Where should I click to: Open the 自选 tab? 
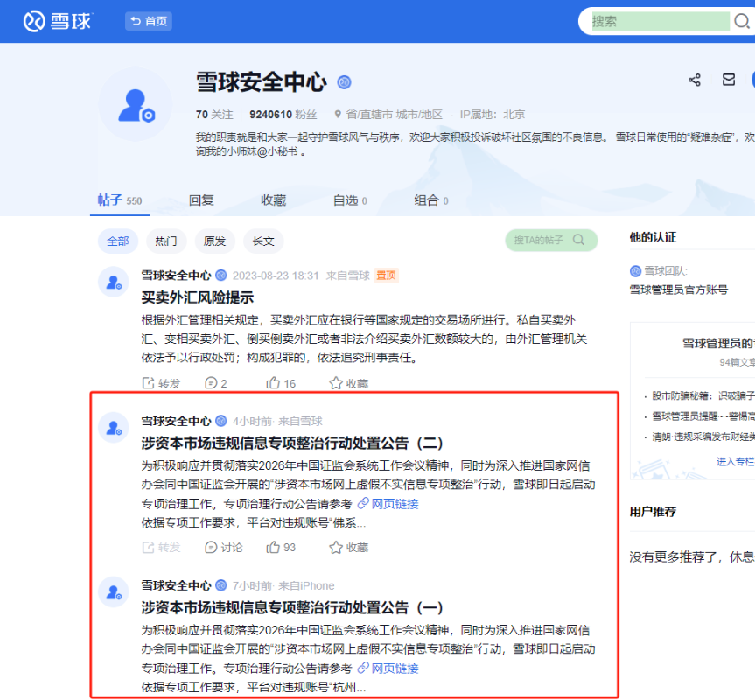tap(349, 200)
